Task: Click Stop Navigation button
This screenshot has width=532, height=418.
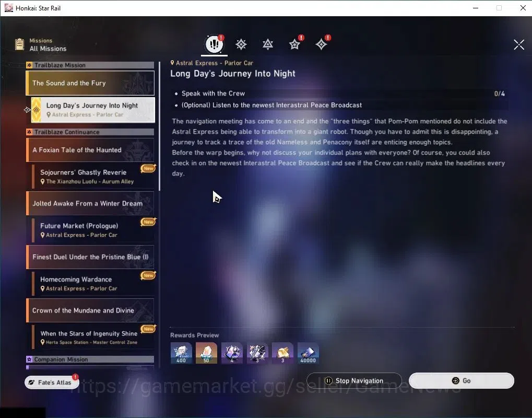Action: point(354,381)
